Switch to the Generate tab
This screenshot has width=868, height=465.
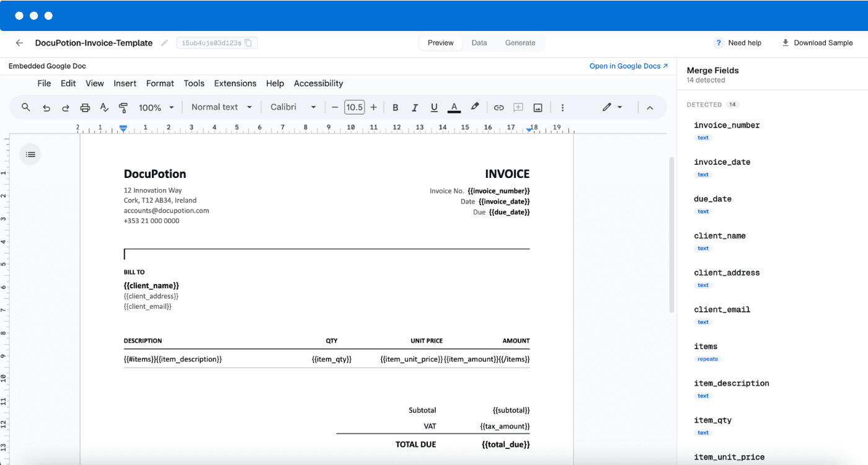[520, 43]
